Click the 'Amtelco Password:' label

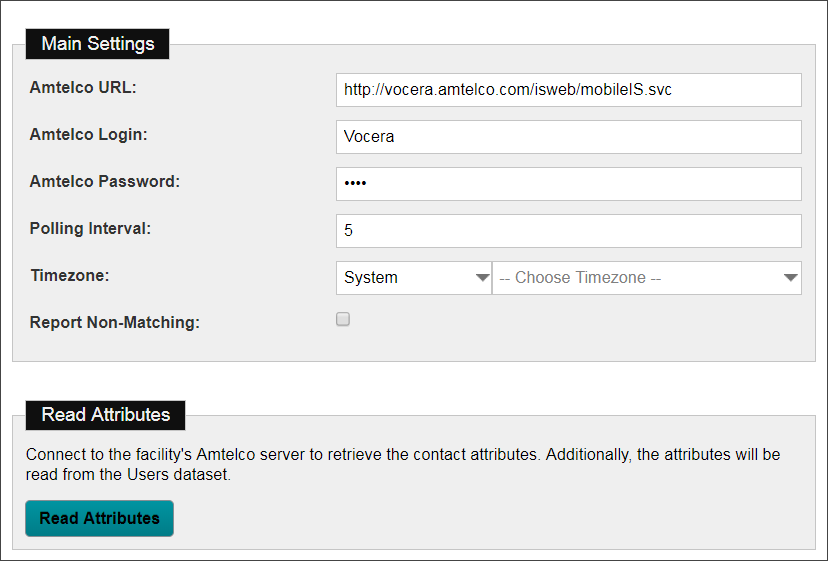coord(105,181)
